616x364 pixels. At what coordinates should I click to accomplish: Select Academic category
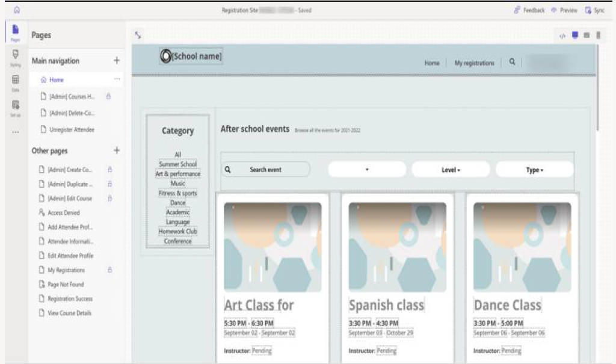[x=178, y=212]
